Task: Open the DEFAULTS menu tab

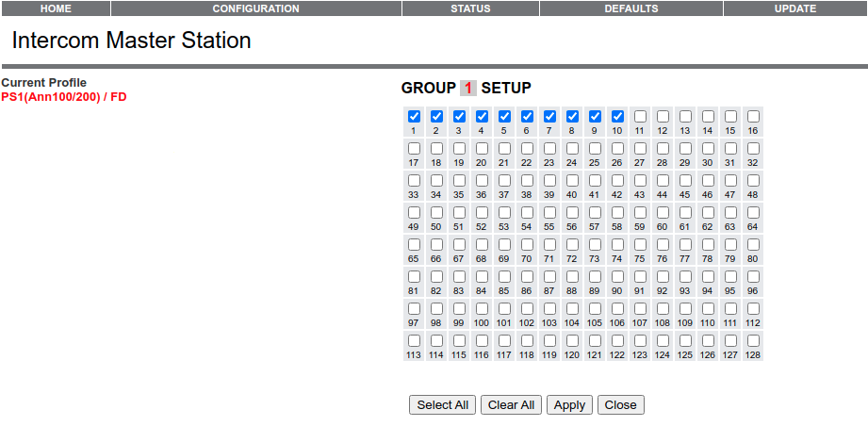Action: pos(631,8)
